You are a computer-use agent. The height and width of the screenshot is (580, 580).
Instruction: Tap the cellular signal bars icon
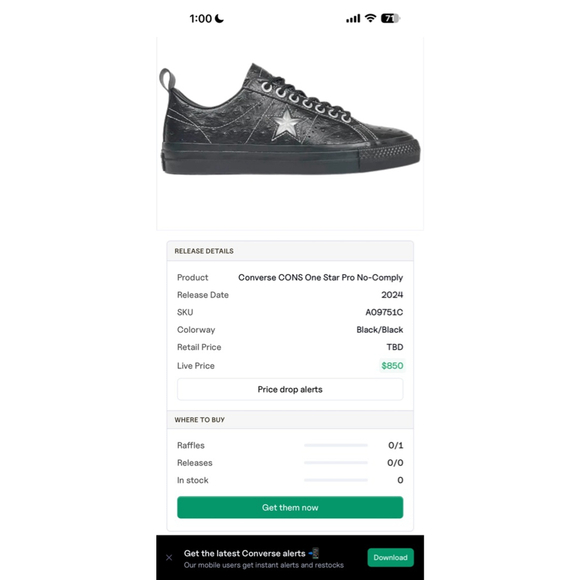(353, 18)
